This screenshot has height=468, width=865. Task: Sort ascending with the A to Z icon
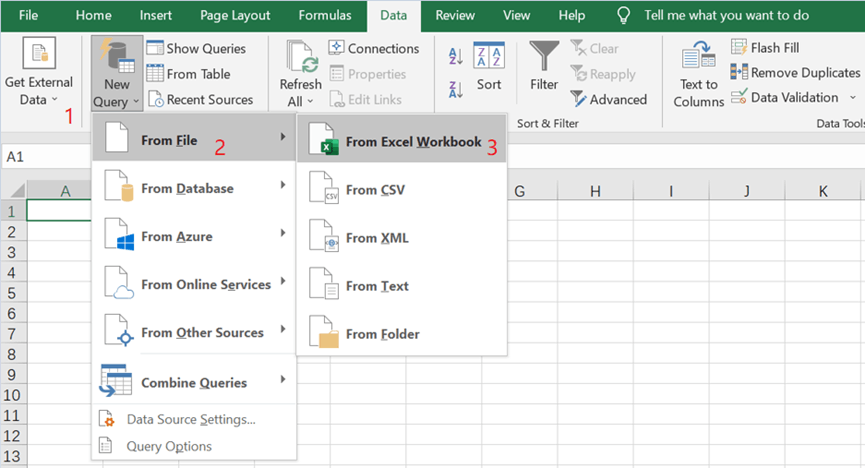pos(456,56)
